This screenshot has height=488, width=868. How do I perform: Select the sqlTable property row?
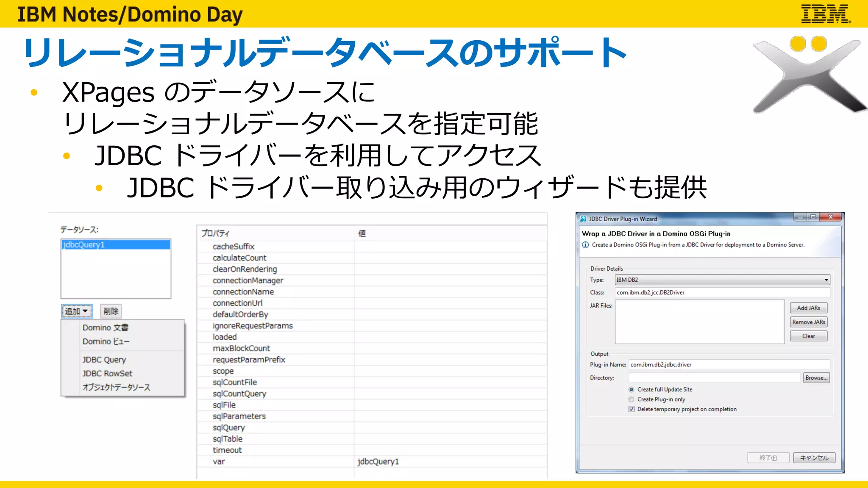pyautogui.click(x=372, y=439)
